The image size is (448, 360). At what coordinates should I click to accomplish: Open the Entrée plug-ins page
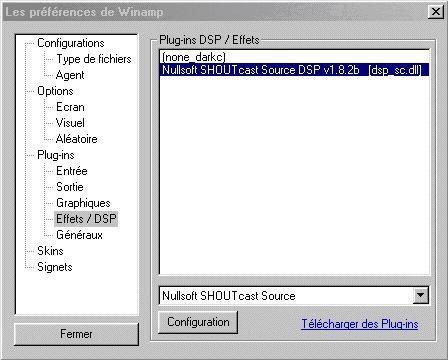[72, 171]
